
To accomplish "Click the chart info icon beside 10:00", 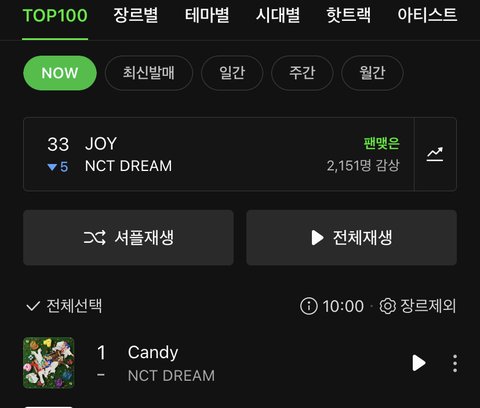I will coord(309,306).
